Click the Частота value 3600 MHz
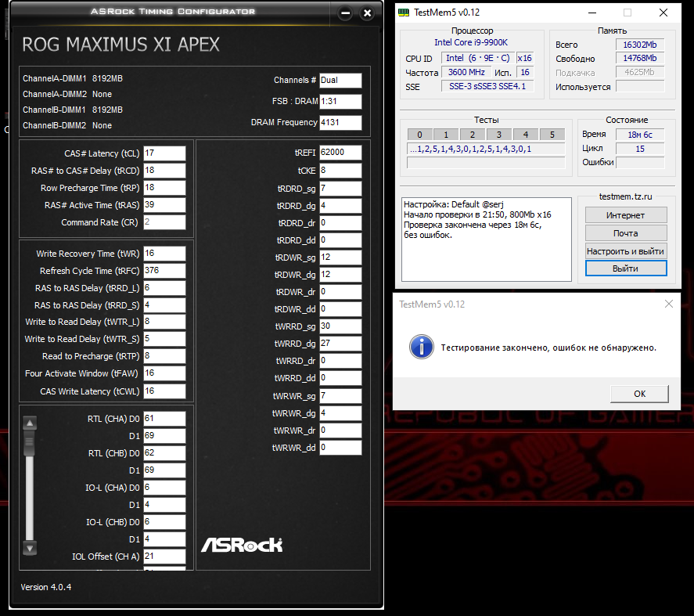Screen dimensions: 694x616 click(466, 72)
